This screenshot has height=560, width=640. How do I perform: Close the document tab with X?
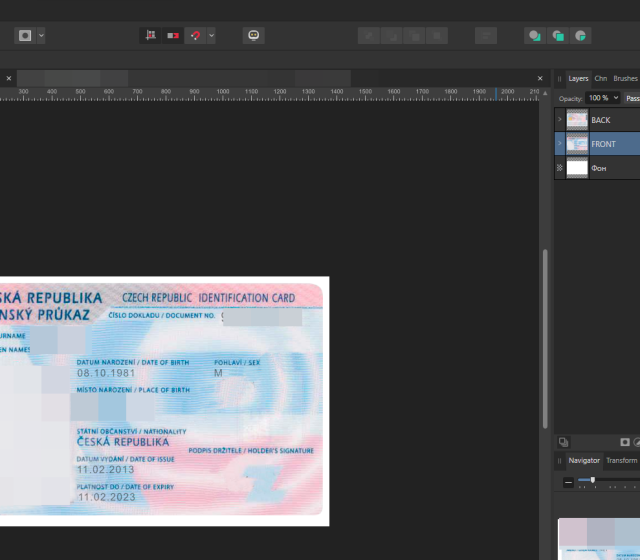tap(9, 78)
